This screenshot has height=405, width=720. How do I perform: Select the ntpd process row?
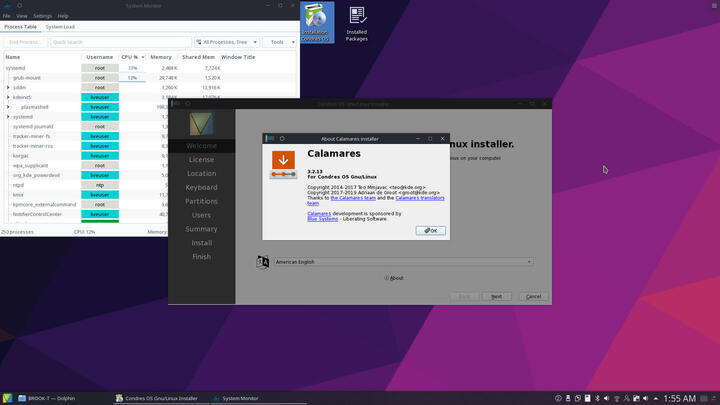point(85,185)
